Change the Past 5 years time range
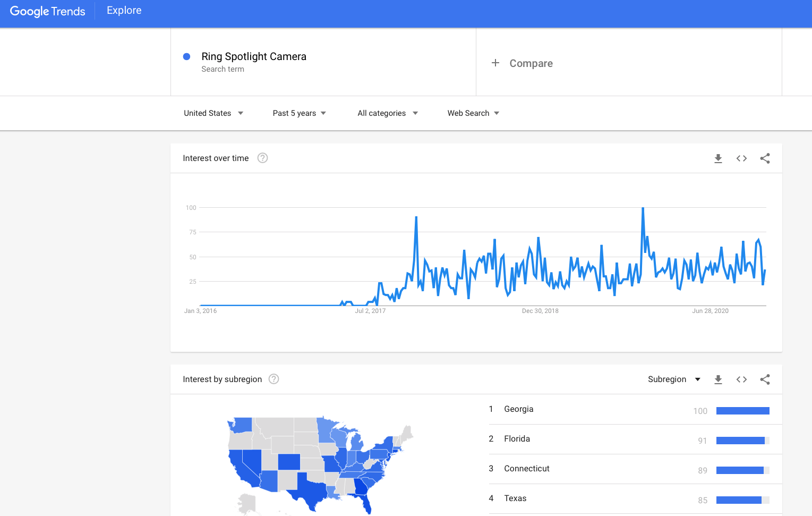812x516 pixels. tap(300, 113)
